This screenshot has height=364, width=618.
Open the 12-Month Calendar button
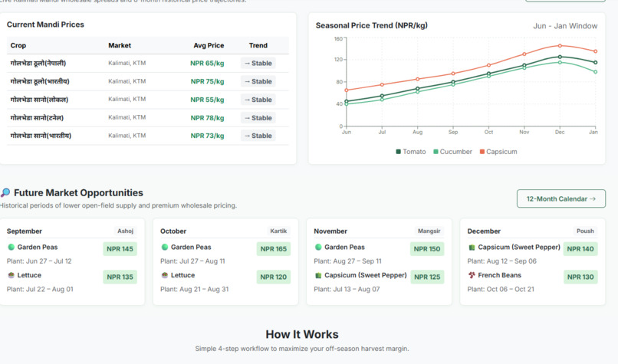click(560, 199)
